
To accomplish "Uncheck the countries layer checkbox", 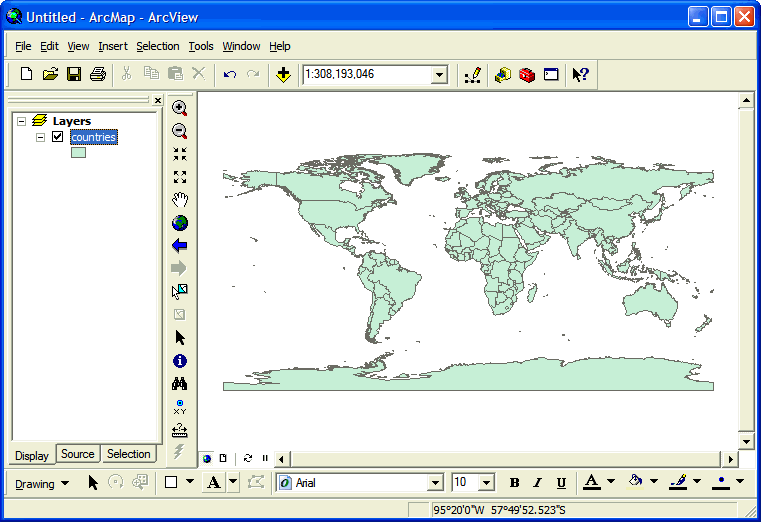I will point(58,137).
